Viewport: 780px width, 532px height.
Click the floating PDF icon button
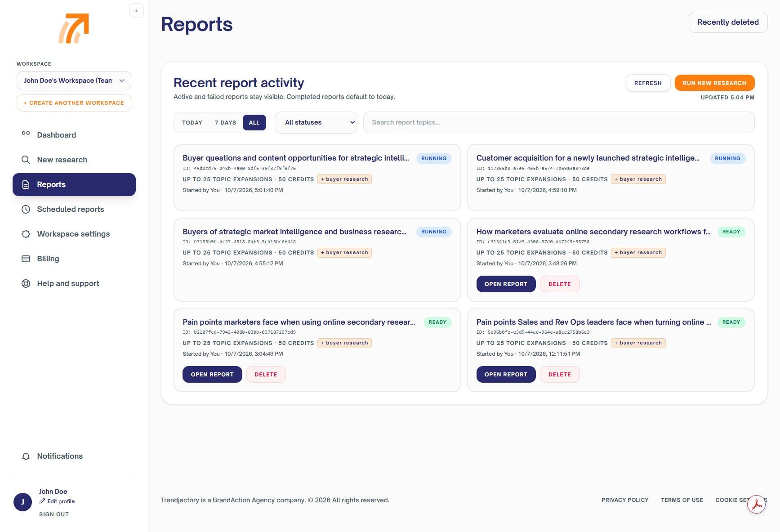tap(757, 504)
